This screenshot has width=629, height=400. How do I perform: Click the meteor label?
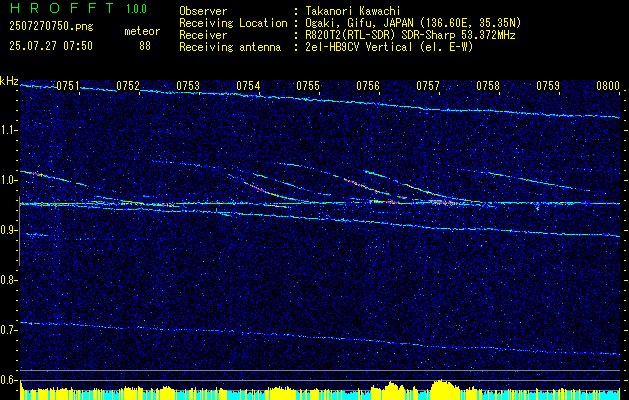tap(142, 31)
